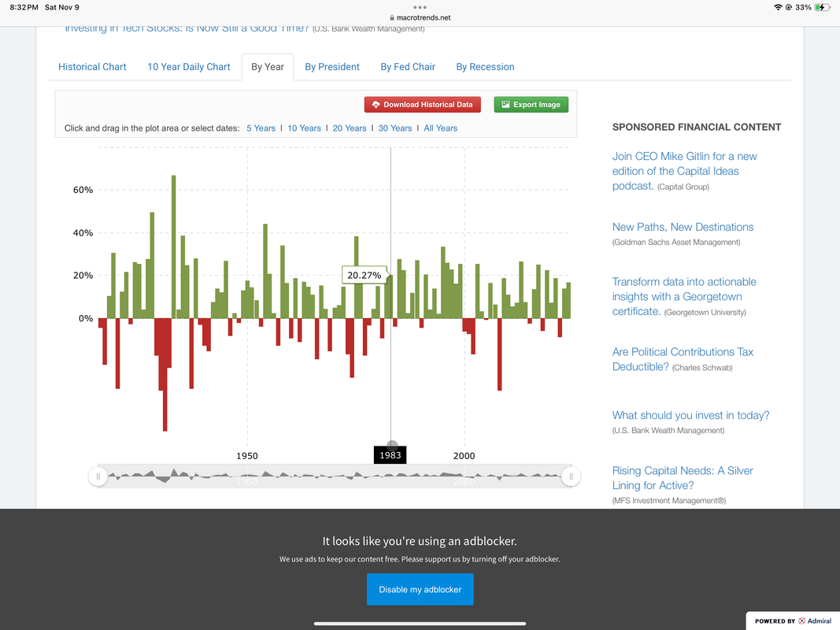Screen dimensions: 840x630
Task: Click the Export Image button
Action: click(531, 105)
